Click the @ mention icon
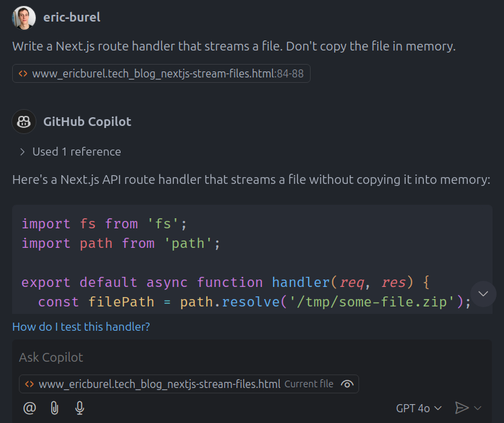This screenshot has width=504, height=423. [x=30, y=408]
